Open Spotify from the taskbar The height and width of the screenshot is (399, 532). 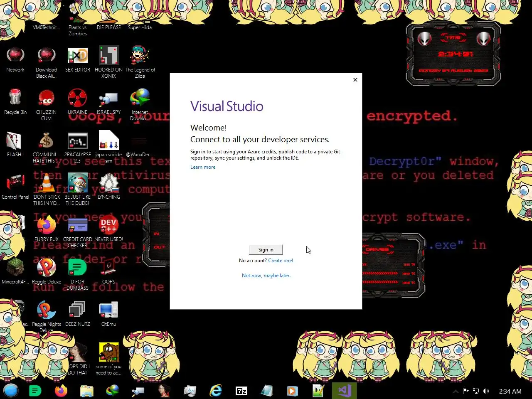(35, 391)
